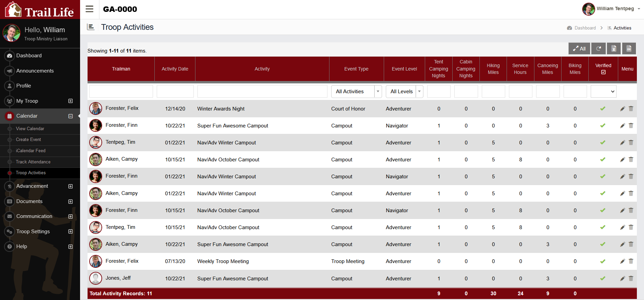Image resolution: width=644 pixels, height=300 pixels.
Task: Open View Calendar submenu item
Action: coord(30,129)
